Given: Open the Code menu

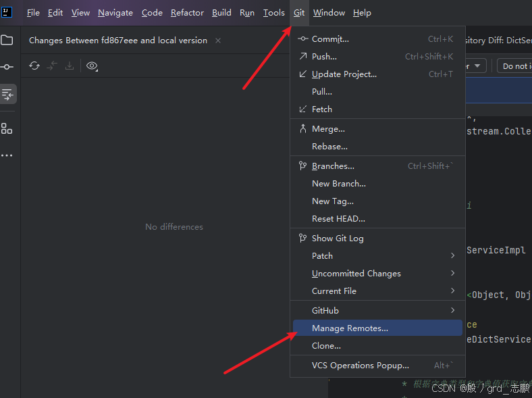Looking at the screenshot, I should click(152, 13).
